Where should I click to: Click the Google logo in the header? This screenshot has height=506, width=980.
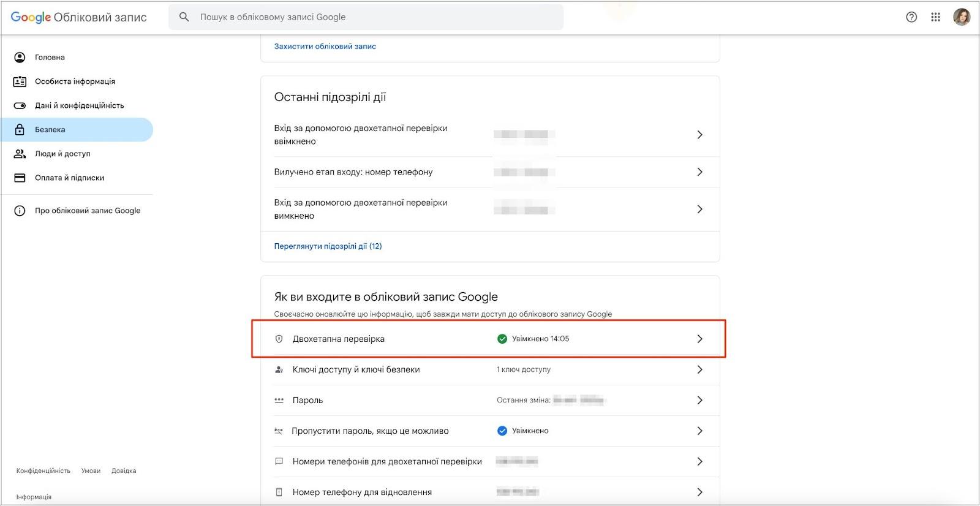[x=31, y=17]
